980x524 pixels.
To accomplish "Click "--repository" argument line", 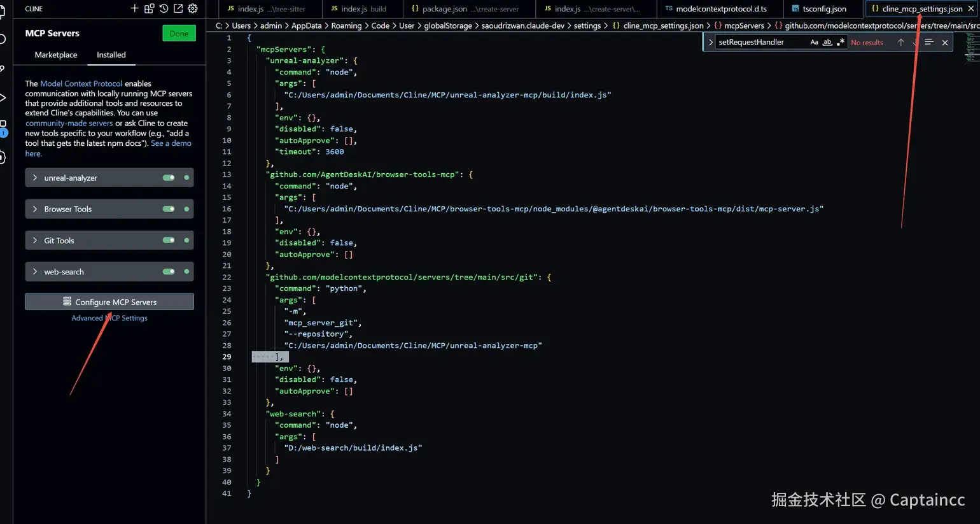I will [x=318, y=334].
